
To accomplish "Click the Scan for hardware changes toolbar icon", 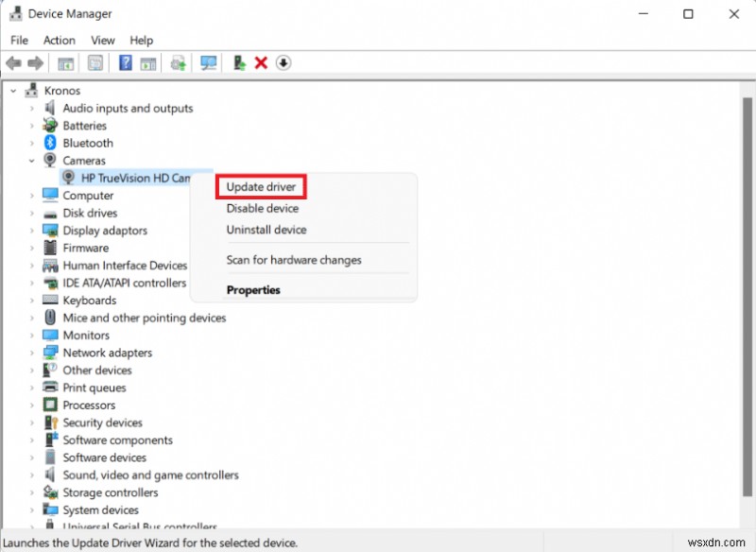I will click(x=210, y=62).
